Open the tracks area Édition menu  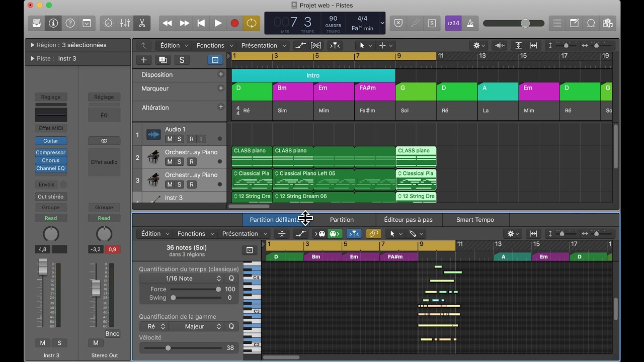tap(174, 45)
